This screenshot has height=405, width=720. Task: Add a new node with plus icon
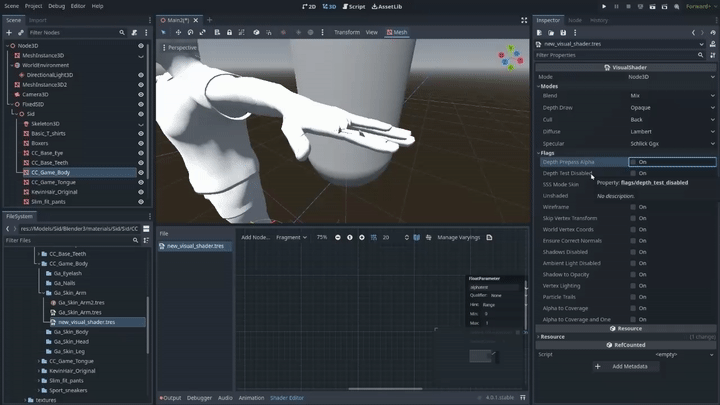(9, 33)
